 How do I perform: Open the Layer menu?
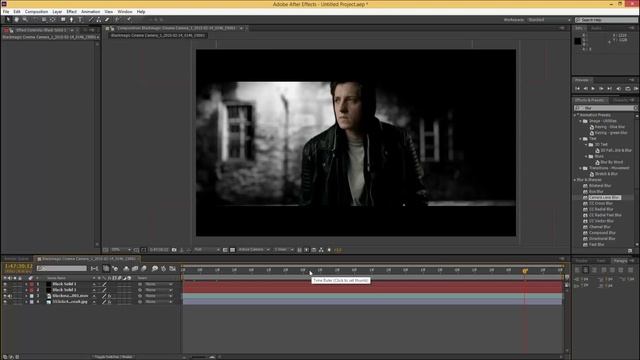[57, 12]
